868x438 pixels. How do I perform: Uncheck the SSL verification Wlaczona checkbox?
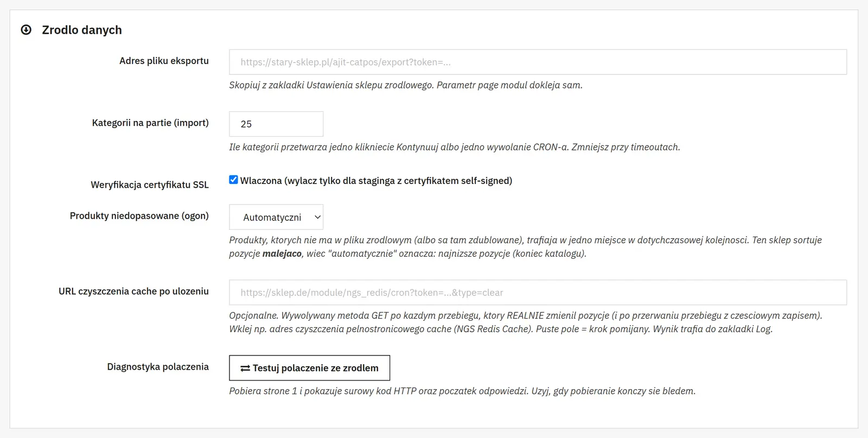233,180
